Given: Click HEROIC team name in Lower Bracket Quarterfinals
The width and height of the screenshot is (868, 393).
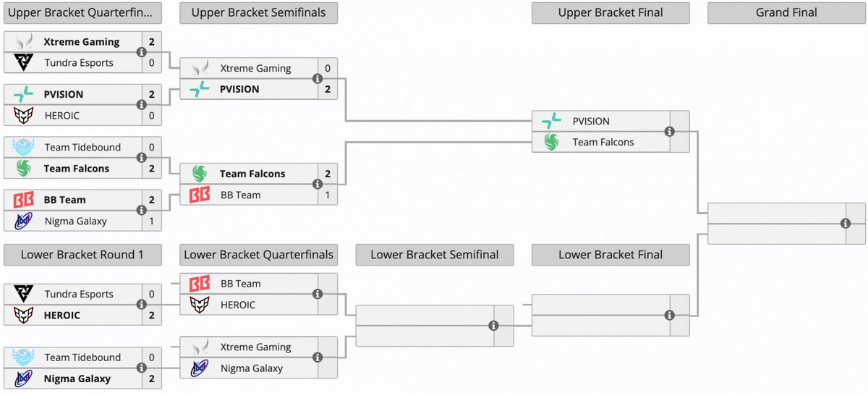Looking at the screenshot, I should tap(238, 305).
